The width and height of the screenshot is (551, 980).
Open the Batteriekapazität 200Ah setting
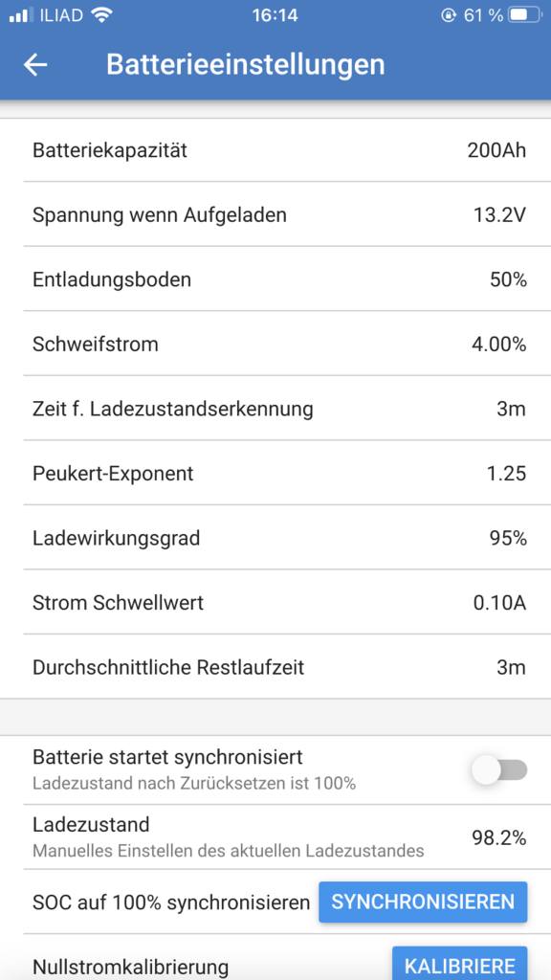coord(275,150)
